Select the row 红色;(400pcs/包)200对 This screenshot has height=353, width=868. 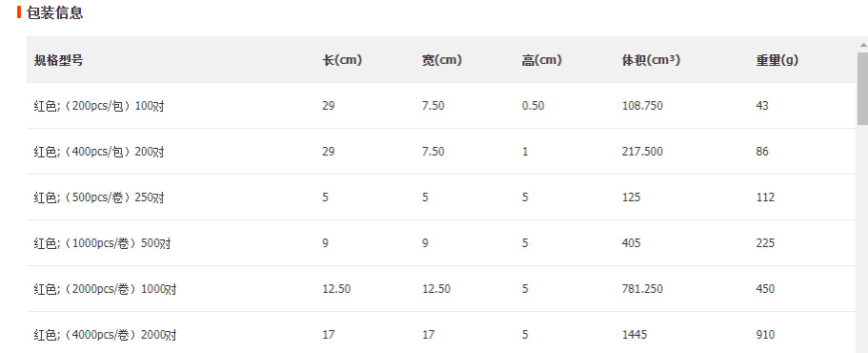coord(442,152)
